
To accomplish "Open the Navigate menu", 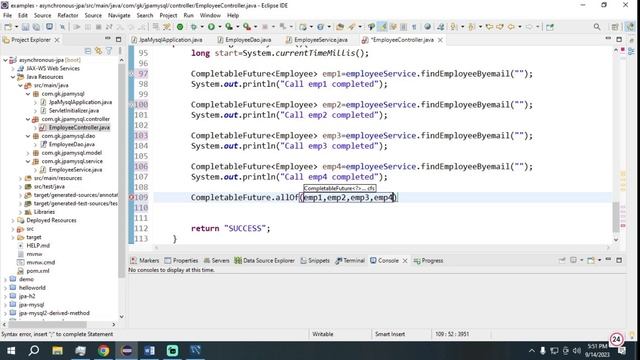I will 119,16.
